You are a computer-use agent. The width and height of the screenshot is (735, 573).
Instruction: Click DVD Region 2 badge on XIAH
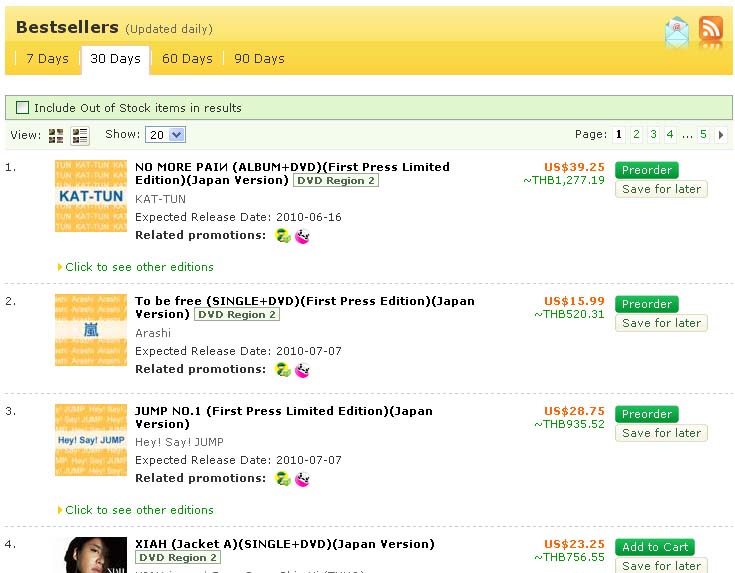pyautogui.click(x=178, y=558)
